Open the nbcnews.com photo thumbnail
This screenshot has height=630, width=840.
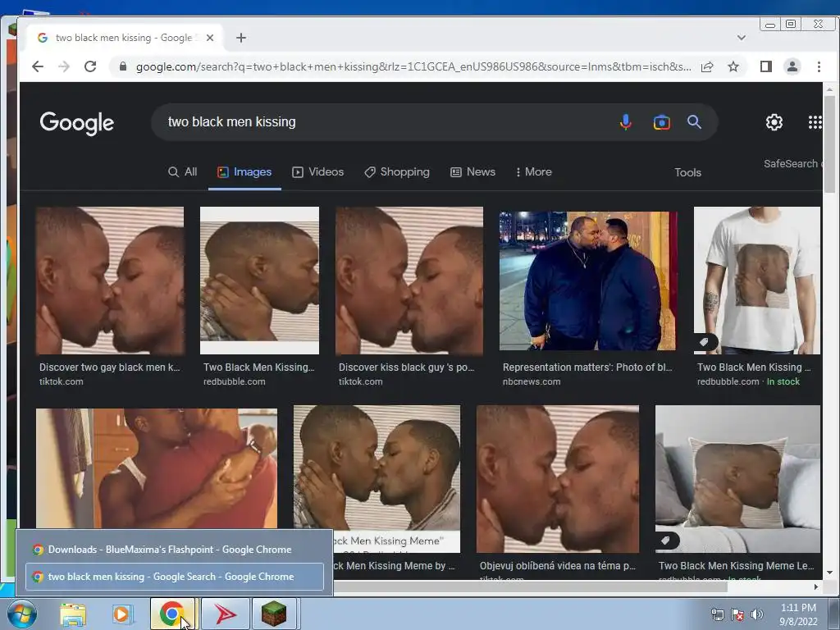(x=587, y=281)
